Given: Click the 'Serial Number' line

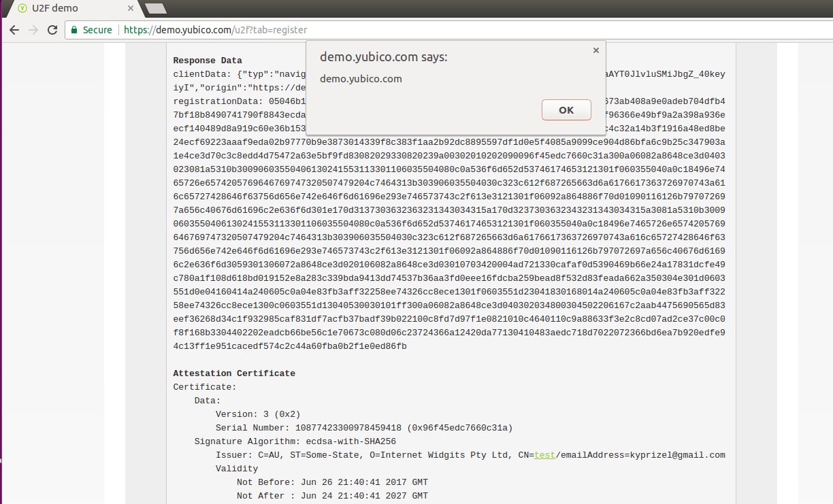Looking at the screenshot, I should (x=364, y=428).
